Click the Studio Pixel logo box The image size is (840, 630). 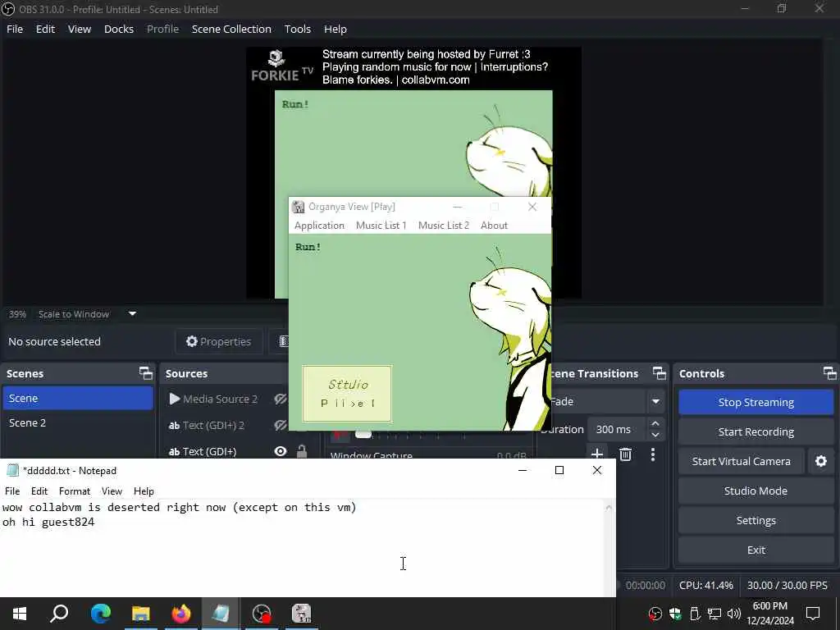(347, 394)
